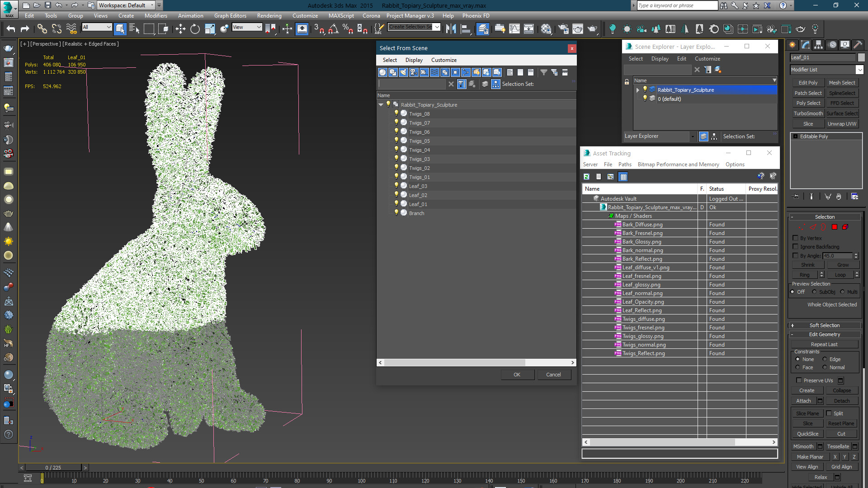Open the Modifier List dropdown
This screenshot has height=488, width=868.
pos(859,70)
